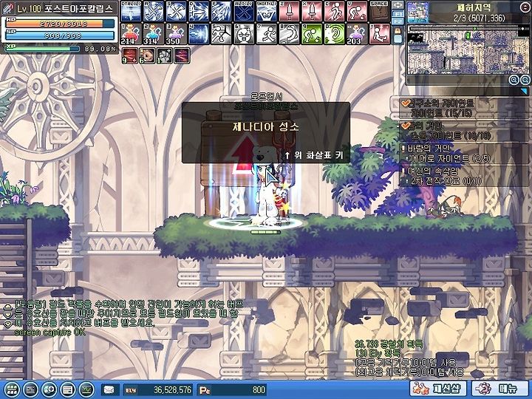Screen dimensions: 532x399
Task: Activate the skill in the A hotkey slot
Action: pyautogui.click(x=154, y=11)
